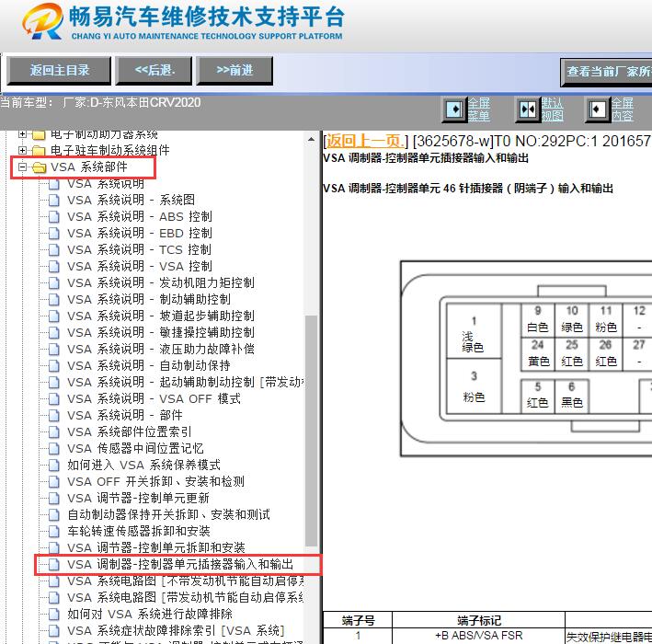This screenshot has width=652, height=644.
Task: Click the 返回主目录 button
Action: point(59,71)
